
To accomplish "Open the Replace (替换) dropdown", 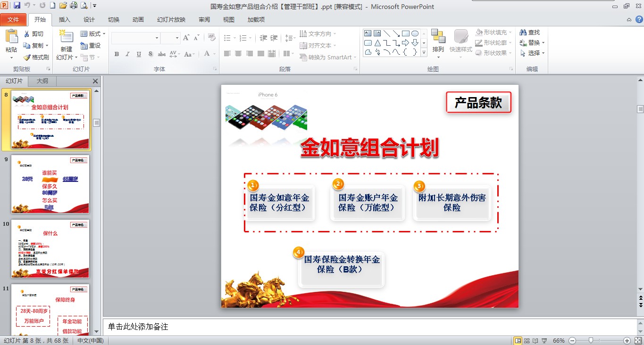I will point(532,43).
